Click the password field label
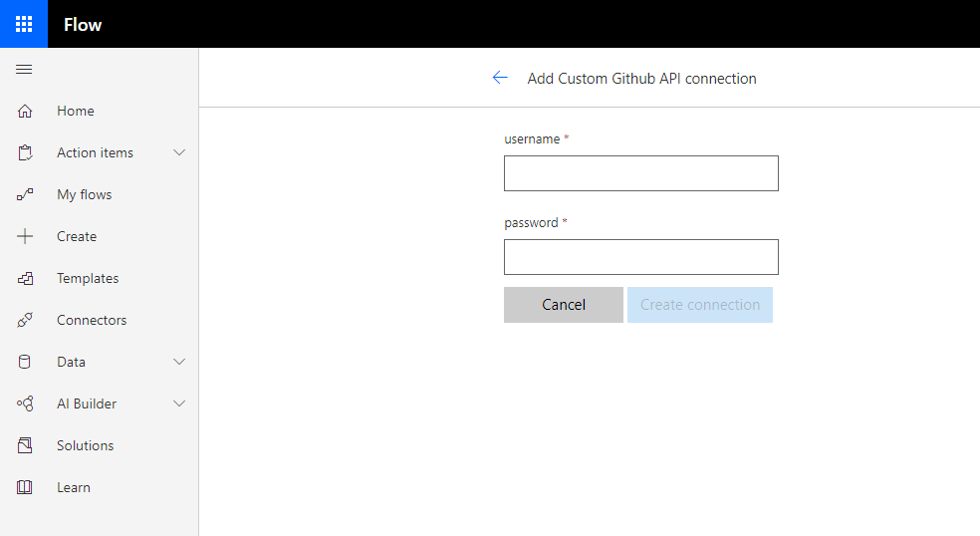 [x=531, y=222]
